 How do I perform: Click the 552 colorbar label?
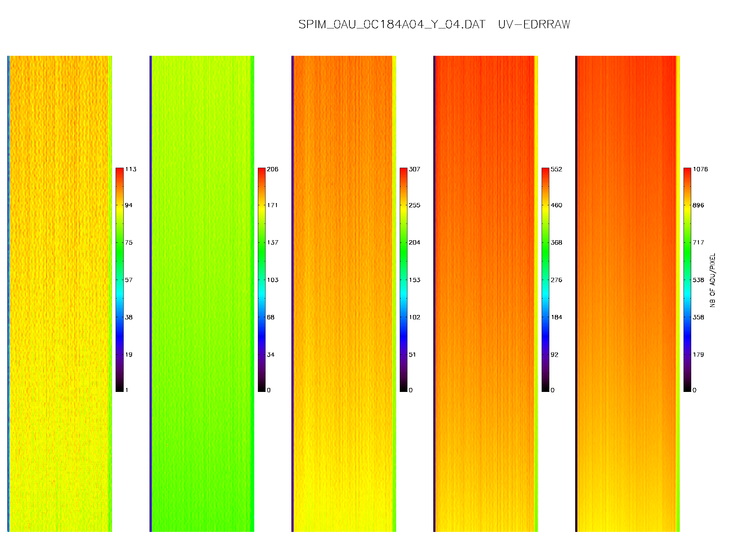pos(556,169)
